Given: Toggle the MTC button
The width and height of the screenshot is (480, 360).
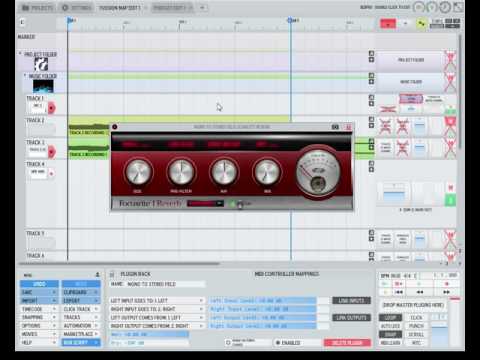Looking at the screenshot, I should (416, 342).
